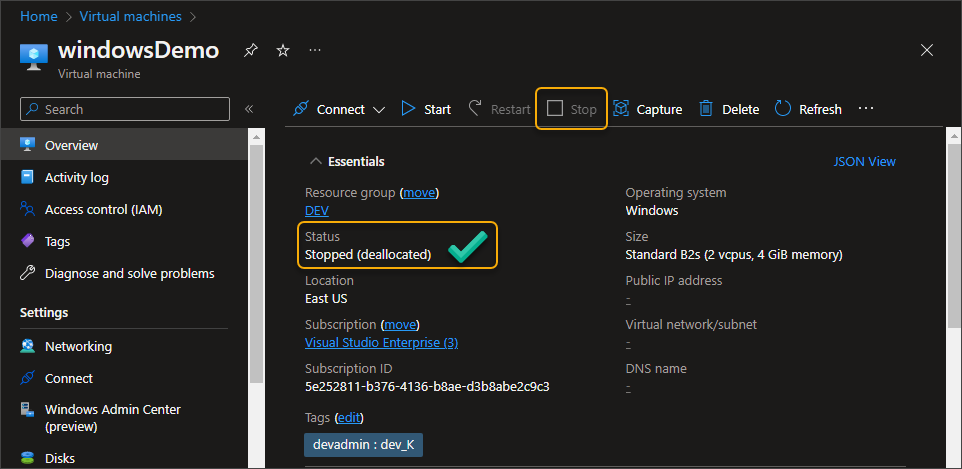Click the Access control people icon
Image resolution: width=962 pixels, height=469 pixels.
(x=28, y=209)
